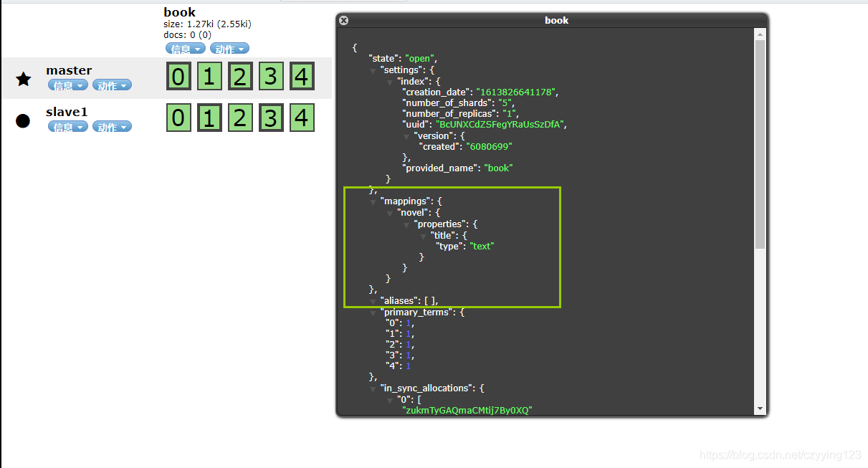The image size is (868, 468).
Task: Select shard 1 on master node
Action: [x=209, y=76]
